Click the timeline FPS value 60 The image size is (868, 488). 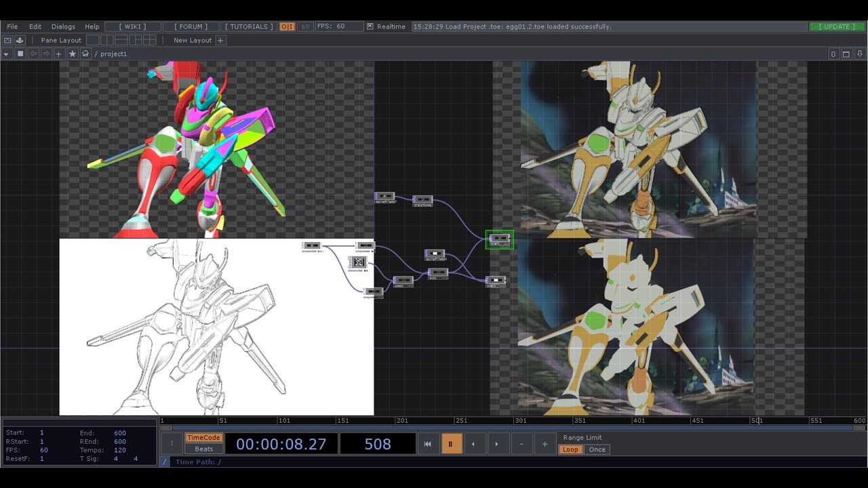44,450
